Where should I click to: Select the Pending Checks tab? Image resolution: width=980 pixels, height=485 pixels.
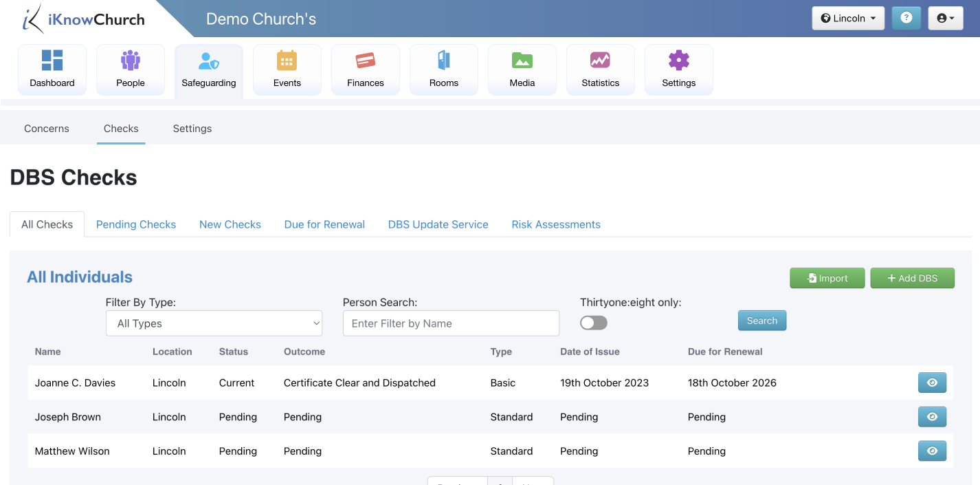click(136, 224)
